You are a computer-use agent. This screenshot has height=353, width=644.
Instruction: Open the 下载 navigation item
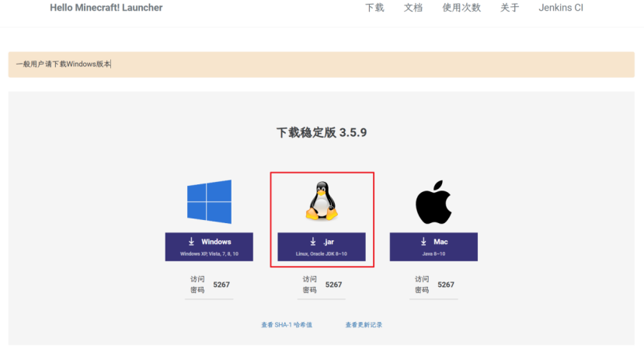[374, 8]
